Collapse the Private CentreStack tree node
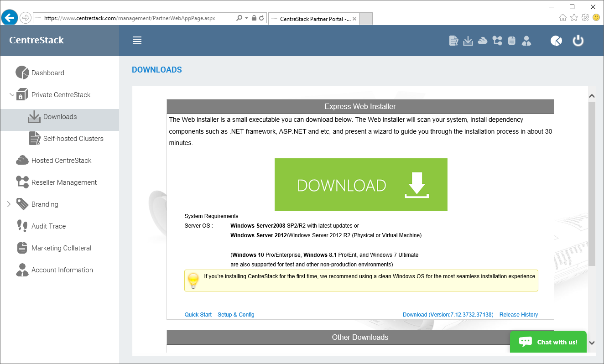Viewport: 604px width, 364px height. (12, 94)
